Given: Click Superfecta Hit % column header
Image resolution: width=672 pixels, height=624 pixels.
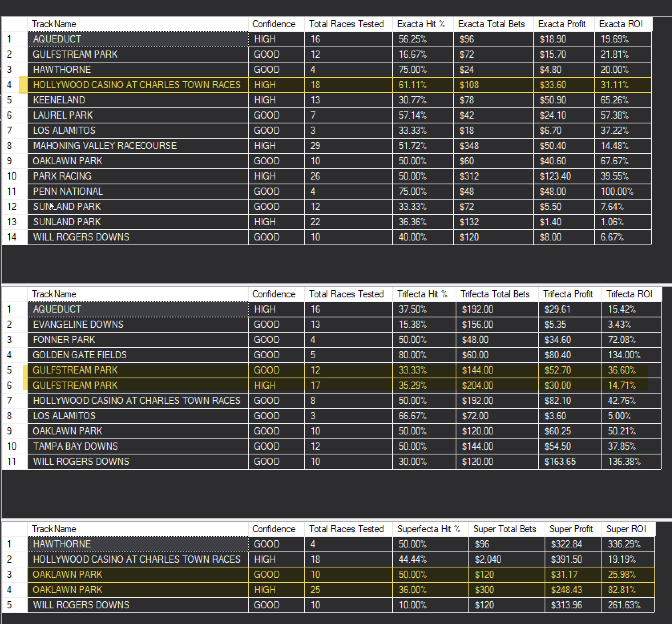Looking at the screenshot, I should [431, 529].
